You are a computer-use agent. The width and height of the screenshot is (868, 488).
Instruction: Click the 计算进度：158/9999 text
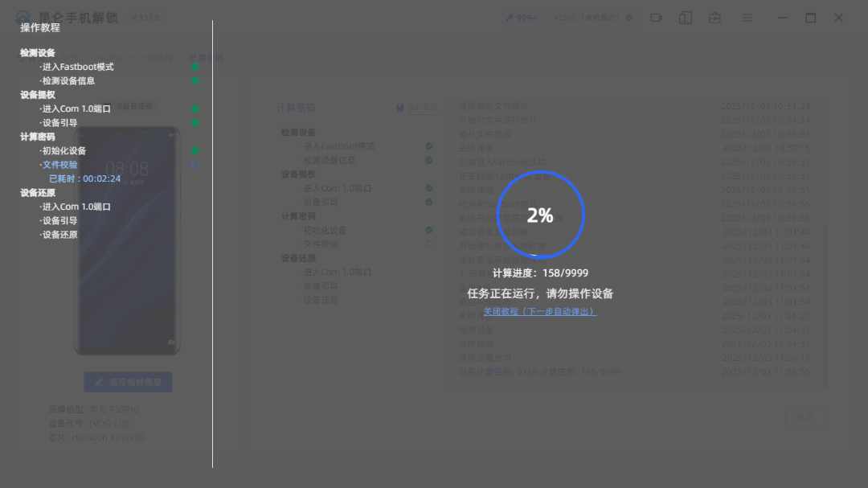[x=540, y=273]
